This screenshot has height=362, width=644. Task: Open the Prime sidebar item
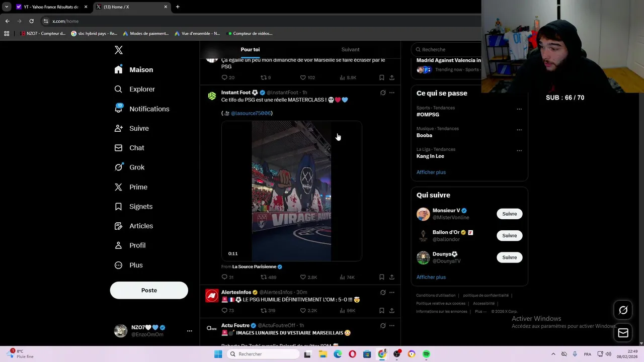(x=131, y=187)
